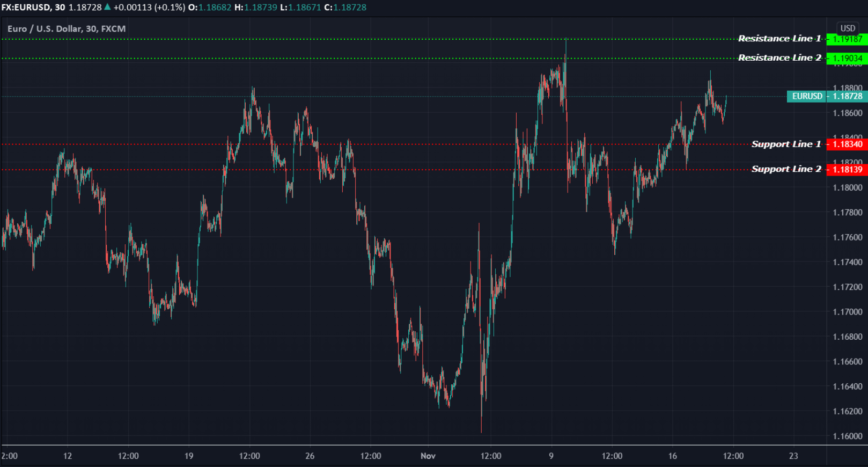The image size is (868, 467).
Task: Click the 1.16000 price axis label
Action: pos(848,436)
